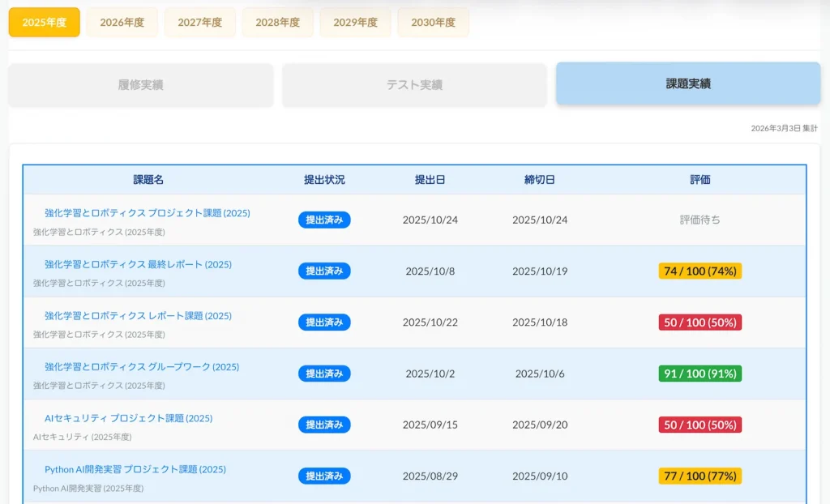830x504 pixels.
Task: Open 強化学習とロボティクス 最終レポート (2025) link
Action: point(138,264)
